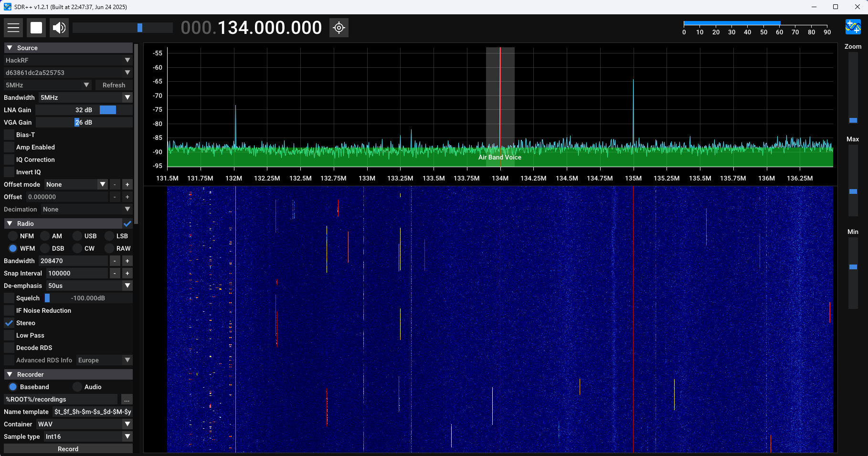Adjust the LNA Gain slider
868x456 pixels.
[84, 110]
